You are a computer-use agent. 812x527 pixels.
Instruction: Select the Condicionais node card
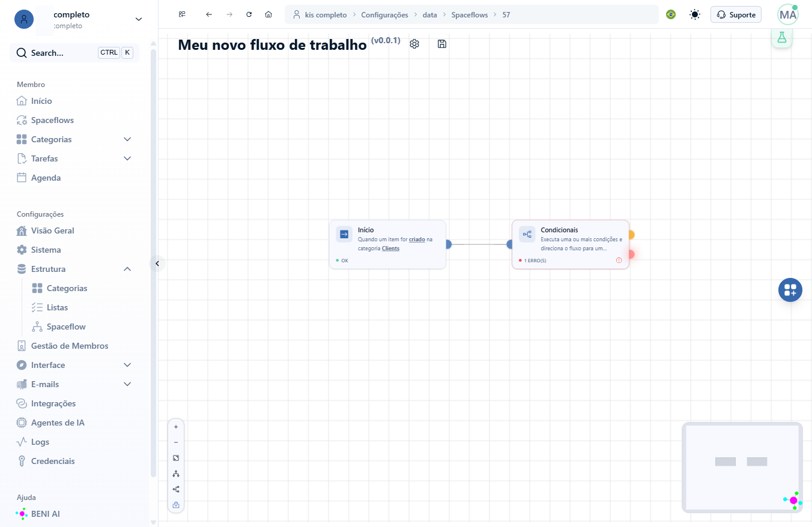pos(571,244)
